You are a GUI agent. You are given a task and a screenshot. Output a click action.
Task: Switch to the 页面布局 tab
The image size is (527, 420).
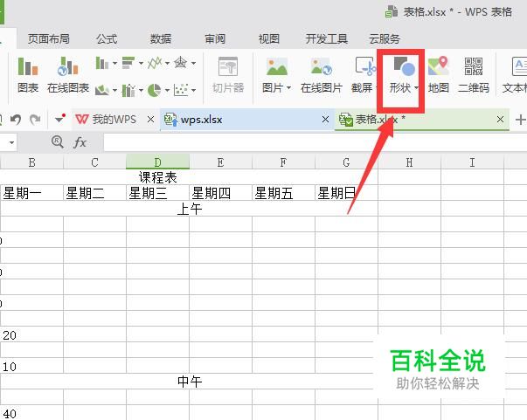[49, 39]
